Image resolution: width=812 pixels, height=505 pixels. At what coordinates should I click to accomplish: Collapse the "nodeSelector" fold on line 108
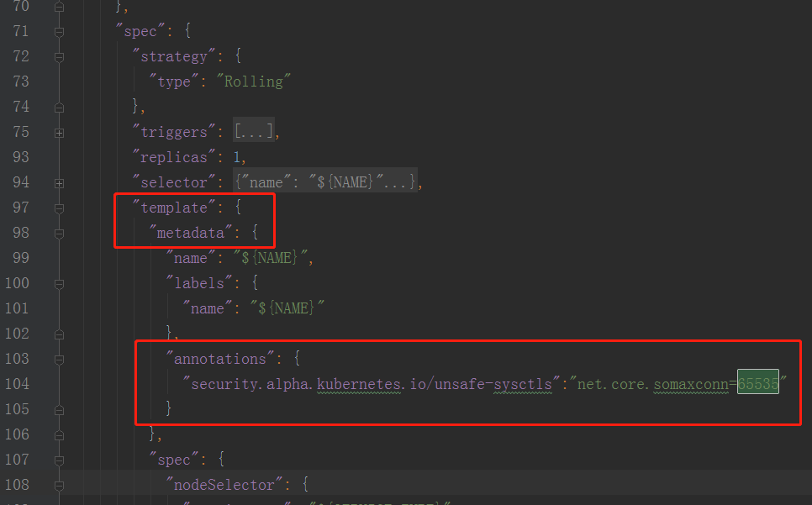tap(59, 486)
